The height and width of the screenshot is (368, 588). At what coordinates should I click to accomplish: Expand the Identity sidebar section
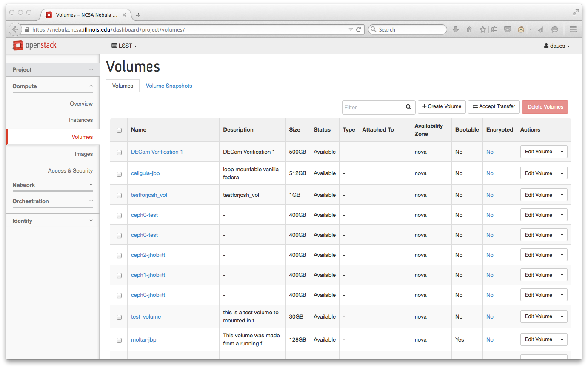point(53,221)
